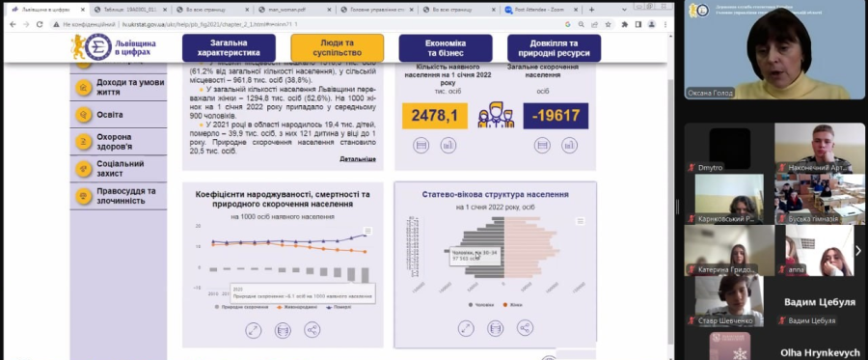This screenshot has width=868, height=360.
Task: Open the Загальна характеристика section
Action: click(229, 48)
